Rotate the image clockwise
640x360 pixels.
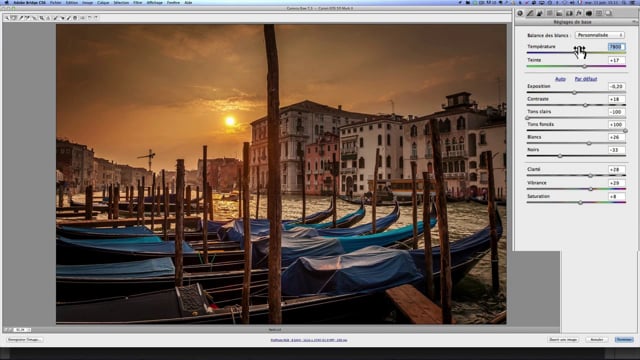tap(96, 18)
